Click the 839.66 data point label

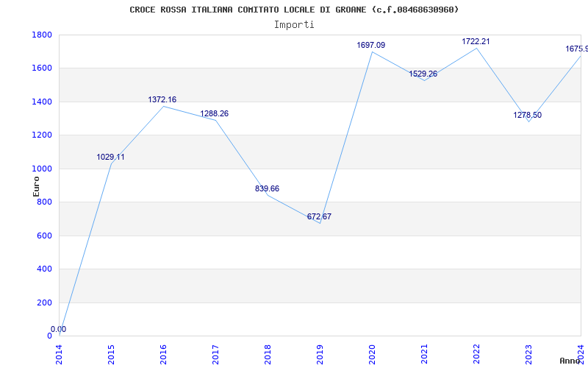267,188
